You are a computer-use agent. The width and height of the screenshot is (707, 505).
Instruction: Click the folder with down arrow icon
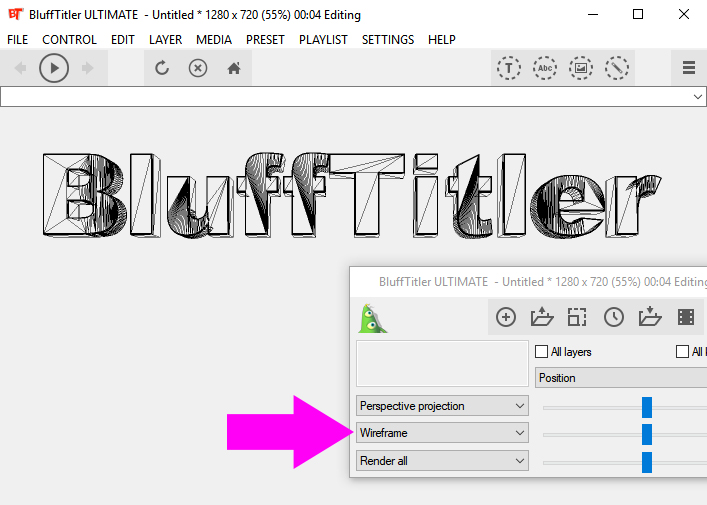click(x=650, y=317)
